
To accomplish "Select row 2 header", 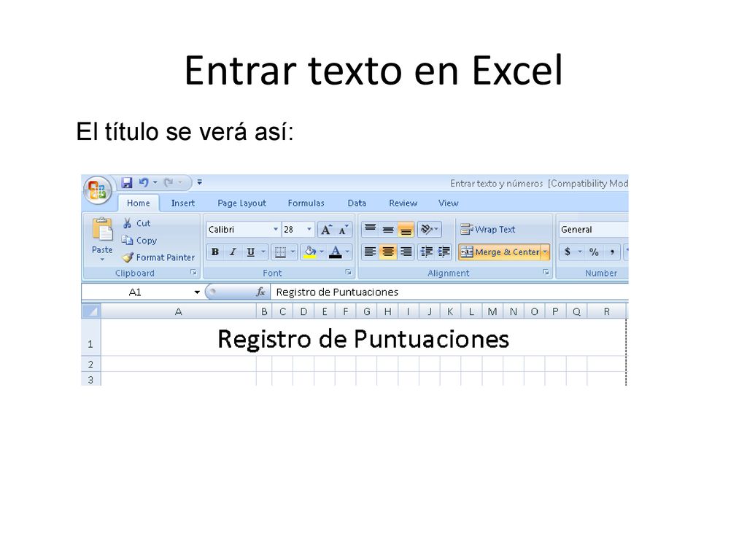I will [90, 365].
